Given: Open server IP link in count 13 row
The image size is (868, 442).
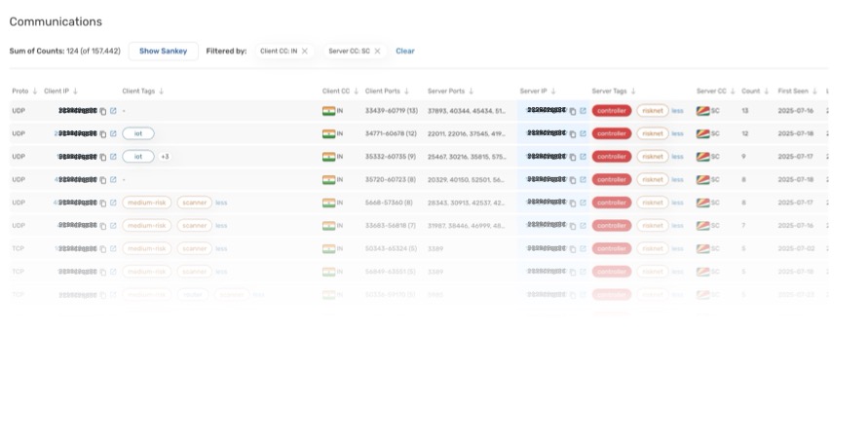Looking at the screenshot, I should click(x=583, y=111).
